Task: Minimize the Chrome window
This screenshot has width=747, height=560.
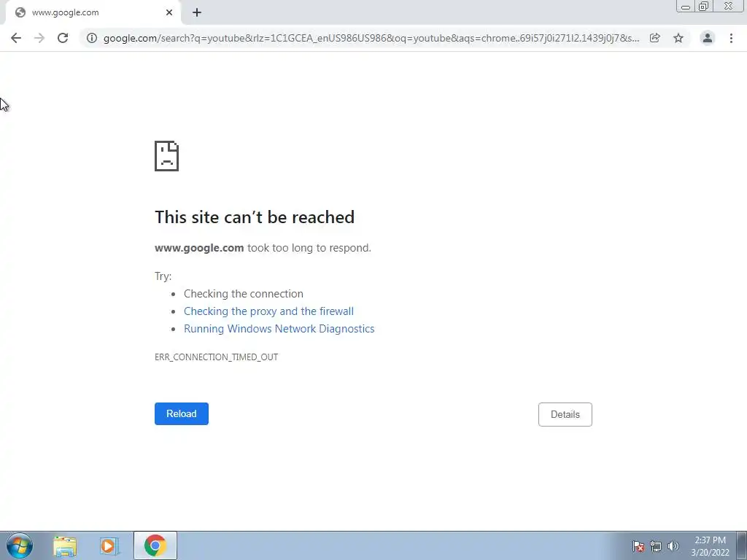Action: (686, 6)
